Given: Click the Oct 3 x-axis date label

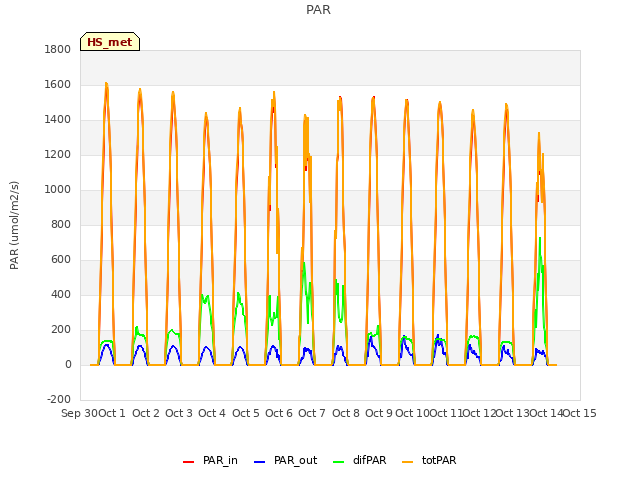Looking at the screenshot, I should click(x=179, y=413).
